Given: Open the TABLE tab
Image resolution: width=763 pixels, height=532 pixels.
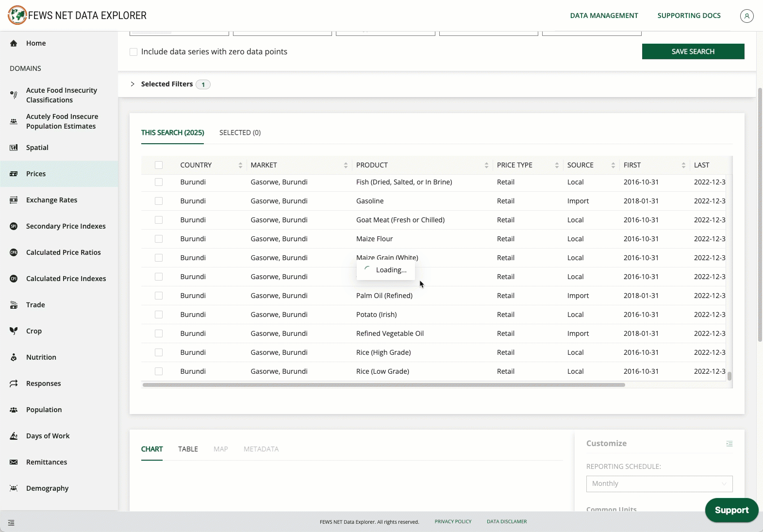Looking at the screenshot, I should 188,449.
